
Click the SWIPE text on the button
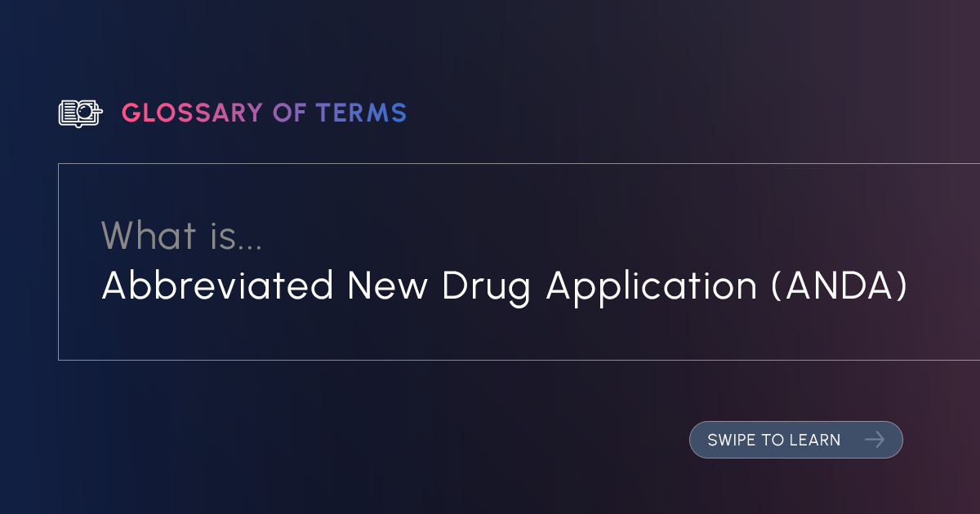click(732, 441)
